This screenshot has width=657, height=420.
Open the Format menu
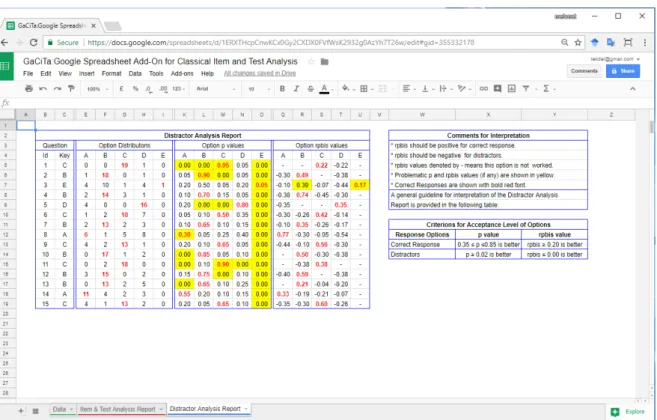[x=111, y=73]
